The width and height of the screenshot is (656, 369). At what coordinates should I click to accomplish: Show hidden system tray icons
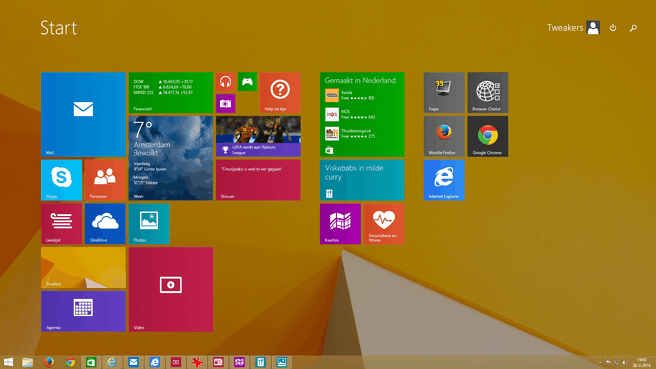tap(600, 363)
